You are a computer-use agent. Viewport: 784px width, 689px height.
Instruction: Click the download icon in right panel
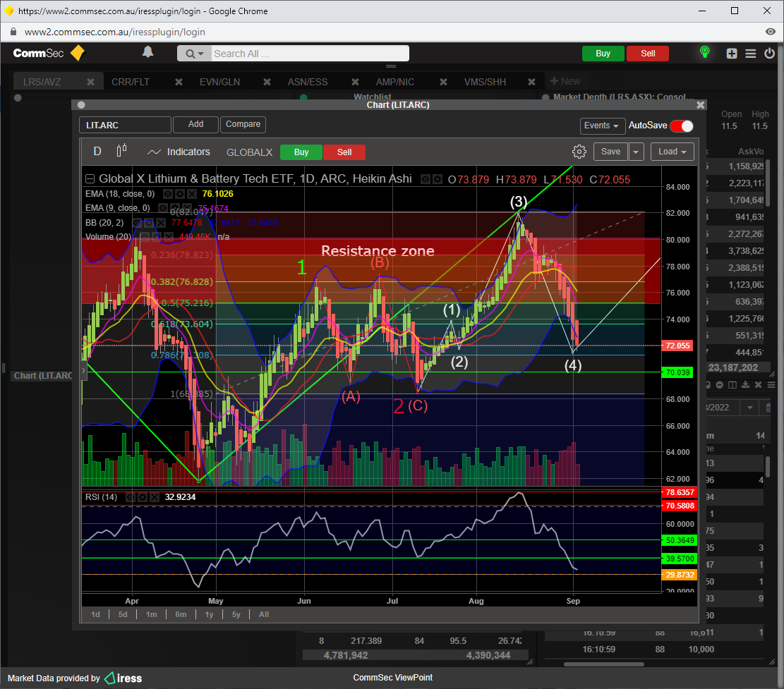[745, 385]
